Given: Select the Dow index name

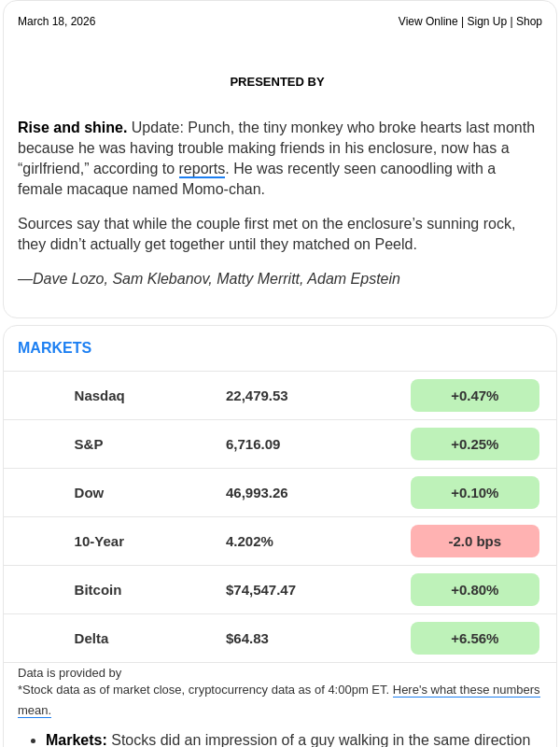Looking at the screenshot, I should pyautogui.click(x=89, y=493).
